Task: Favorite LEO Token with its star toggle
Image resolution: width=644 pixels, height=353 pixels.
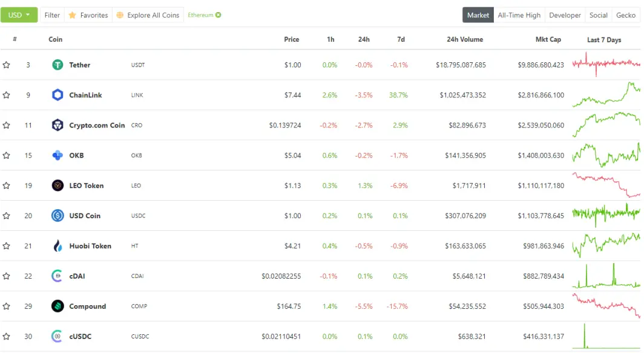Action: pos(6,186)
